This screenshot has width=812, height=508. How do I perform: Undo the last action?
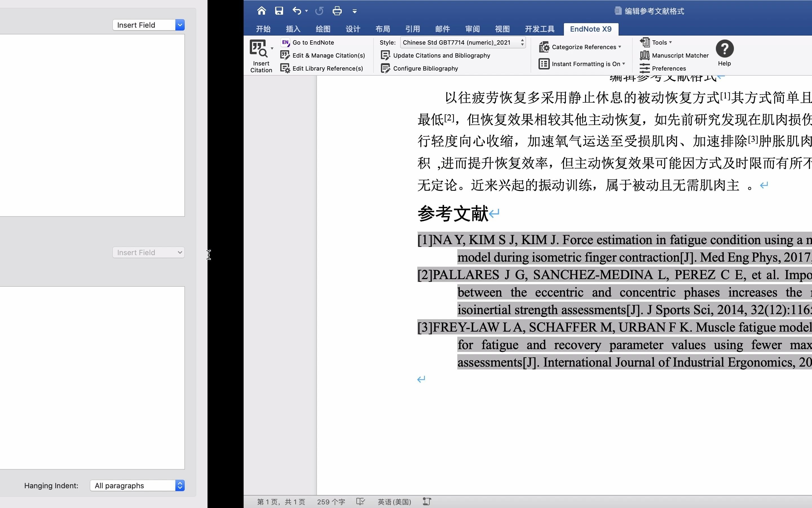coord(297,11)
